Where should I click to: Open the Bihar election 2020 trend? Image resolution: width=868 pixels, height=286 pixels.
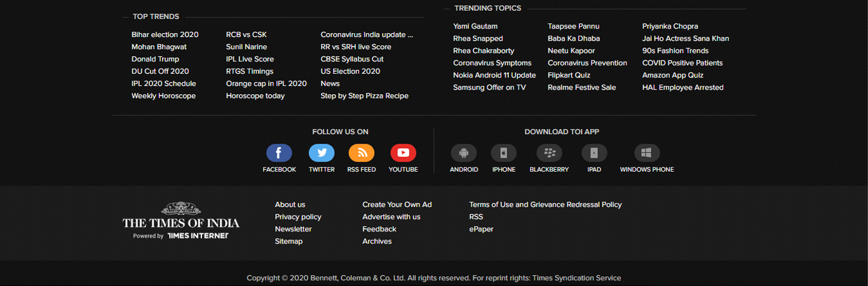tap(165, 35)
